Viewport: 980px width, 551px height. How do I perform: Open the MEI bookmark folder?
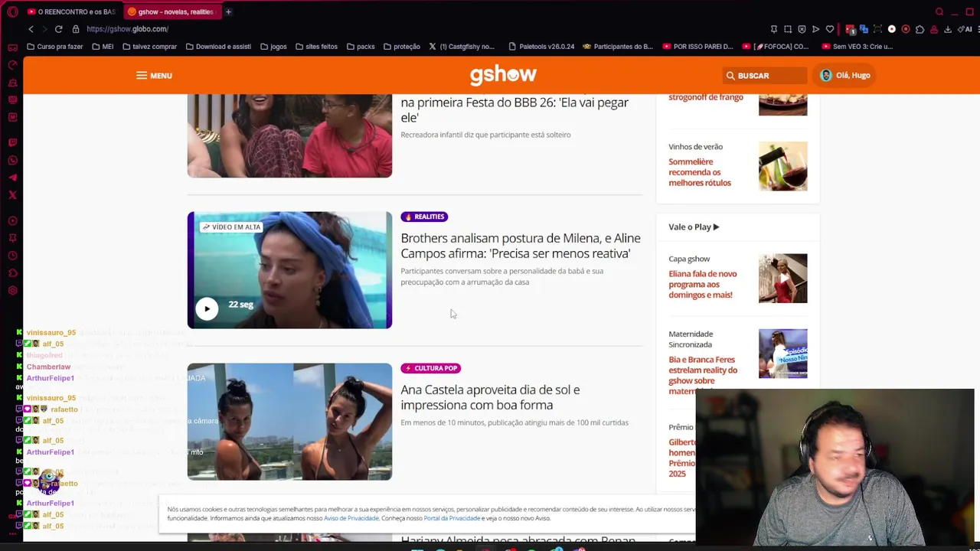point(103,47)
